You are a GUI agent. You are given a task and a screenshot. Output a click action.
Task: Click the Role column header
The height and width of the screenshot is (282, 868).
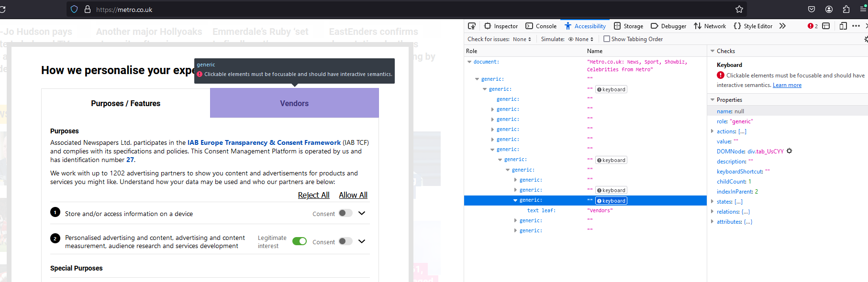click(x=524, y=51)
